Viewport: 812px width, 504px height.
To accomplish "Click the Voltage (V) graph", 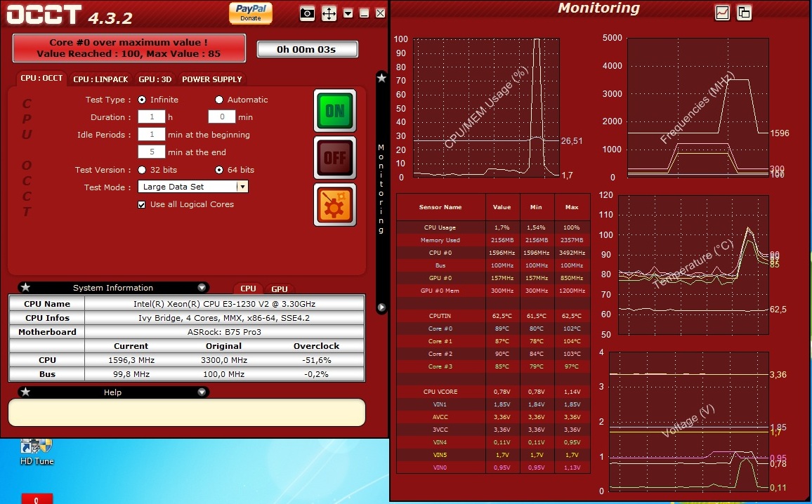I will point(689,422).
